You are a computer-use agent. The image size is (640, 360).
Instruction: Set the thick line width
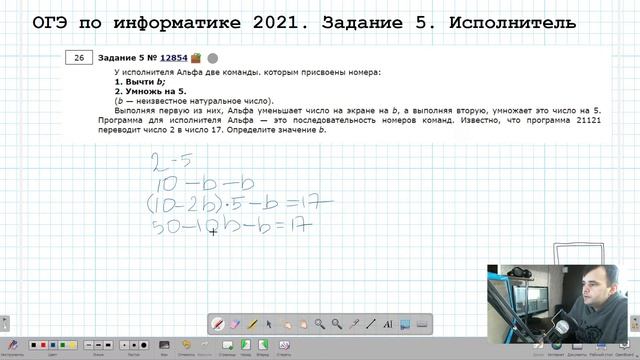pos(108,345)
